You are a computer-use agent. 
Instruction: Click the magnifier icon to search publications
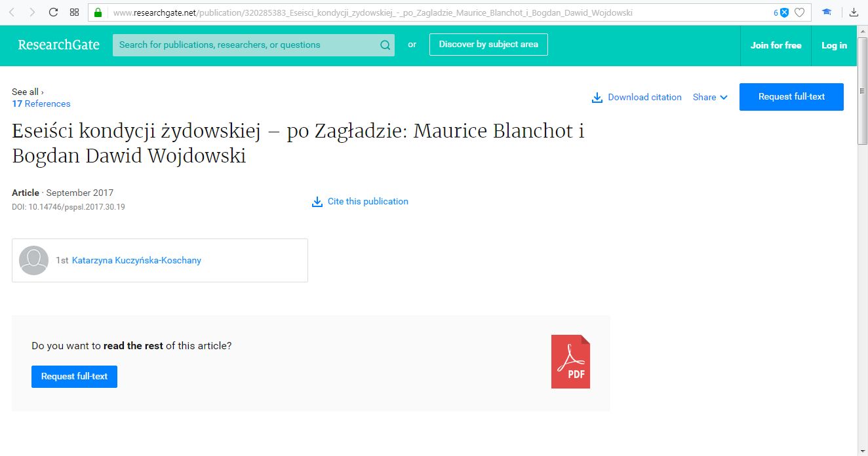point(385,45)
